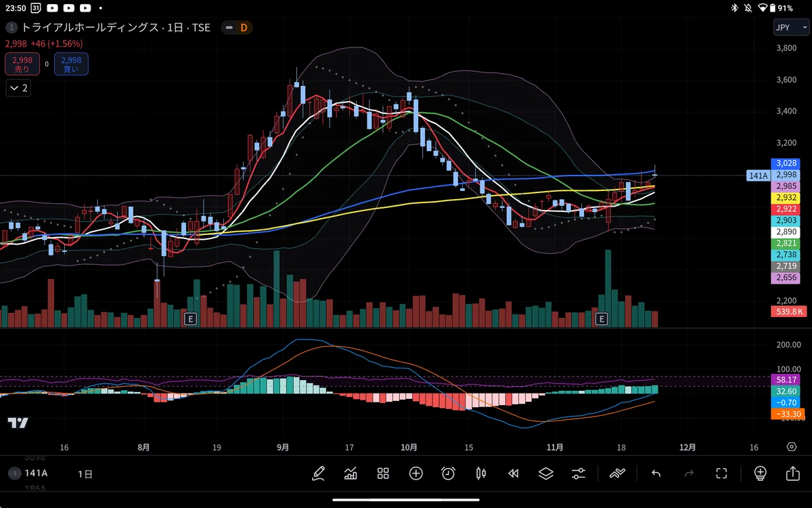812x508 pixels.
Task: Undo the last chart action
Action: point(656,473)
